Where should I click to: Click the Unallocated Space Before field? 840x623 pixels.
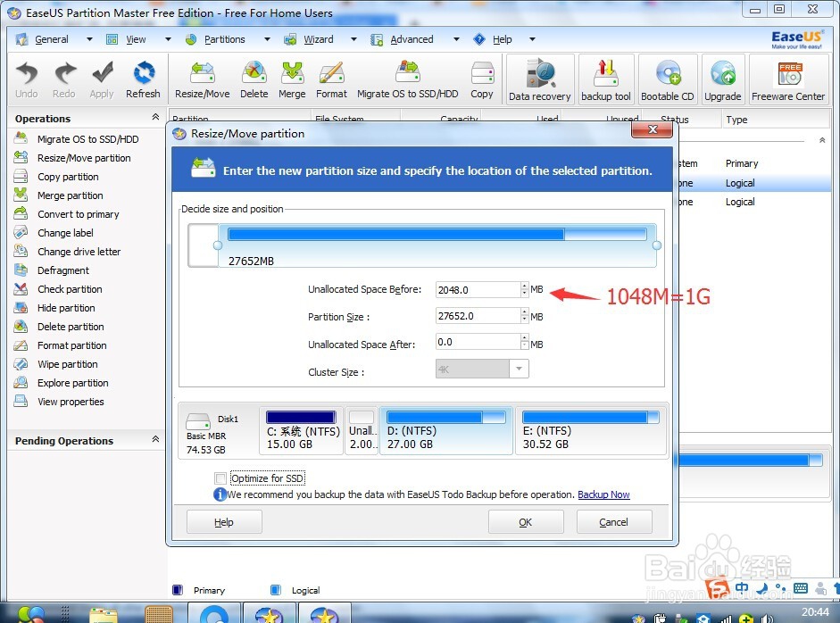[x=478, y=290]
